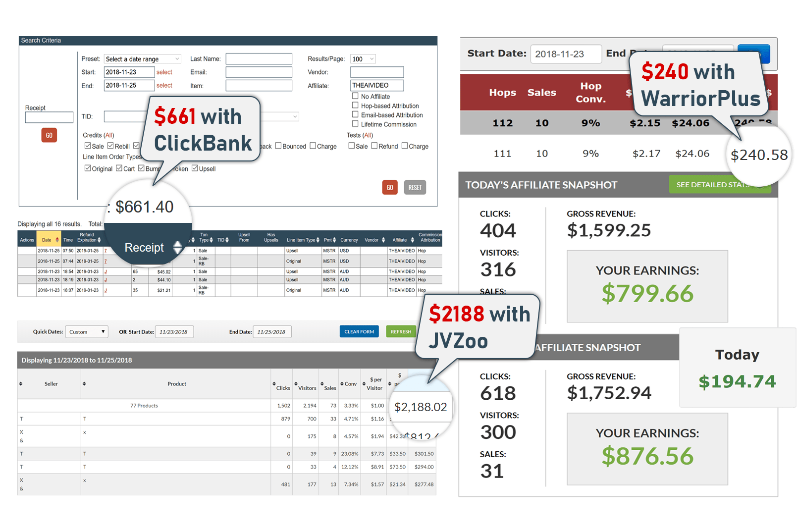
Task: Click the $194.74 Today amount
Action: click(737, 381)
